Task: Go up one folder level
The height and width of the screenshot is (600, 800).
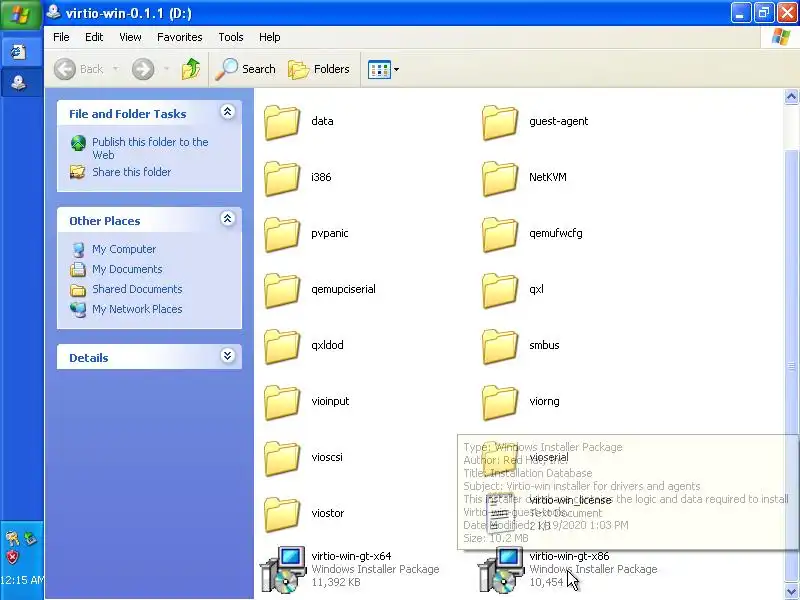Action: (191, 69)
